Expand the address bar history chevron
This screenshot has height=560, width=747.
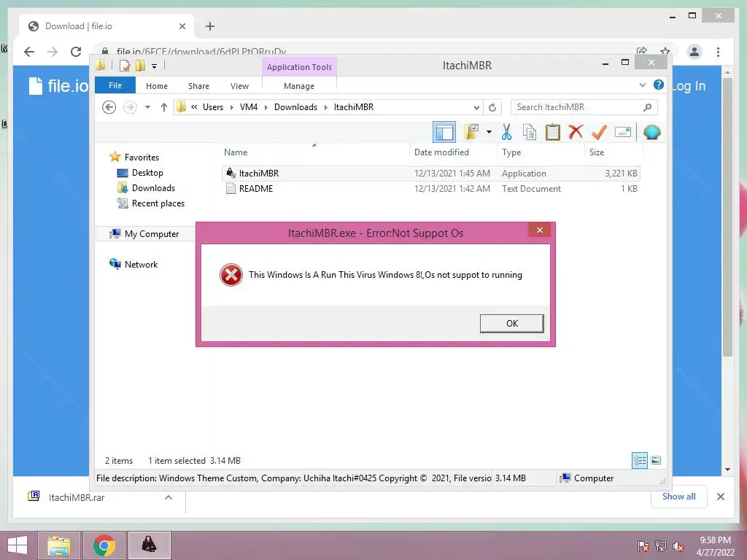(x=476, y=107)
